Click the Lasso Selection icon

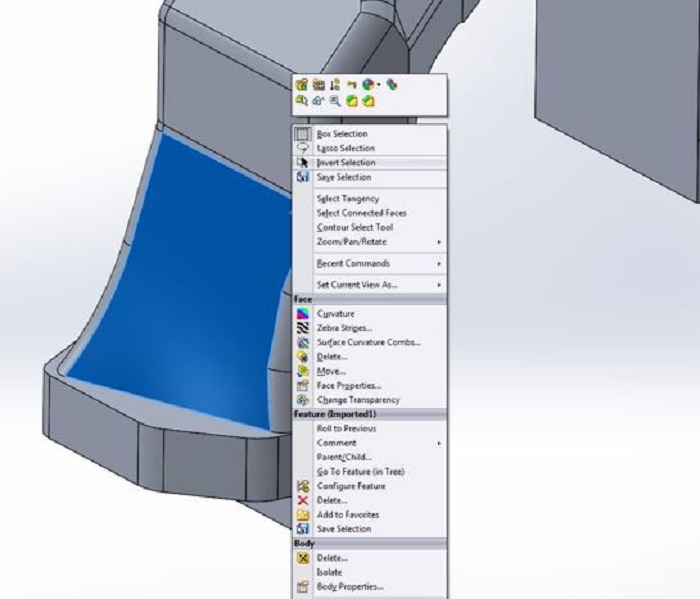[302, 148]
